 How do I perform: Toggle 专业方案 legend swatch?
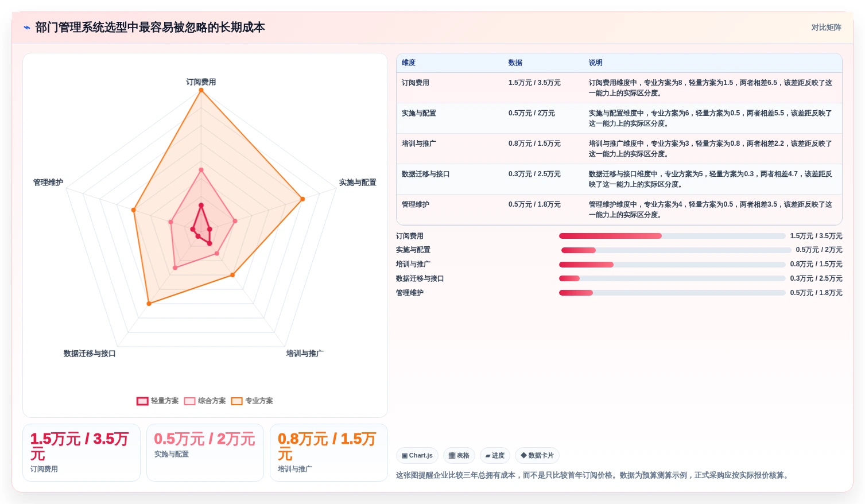point(236,401)
